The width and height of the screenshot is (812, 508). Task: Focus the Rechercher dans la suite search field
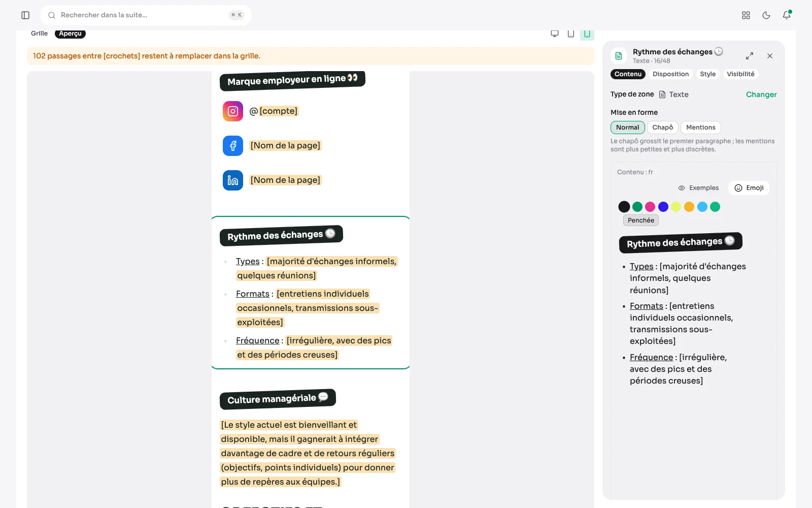click(146, 15)
